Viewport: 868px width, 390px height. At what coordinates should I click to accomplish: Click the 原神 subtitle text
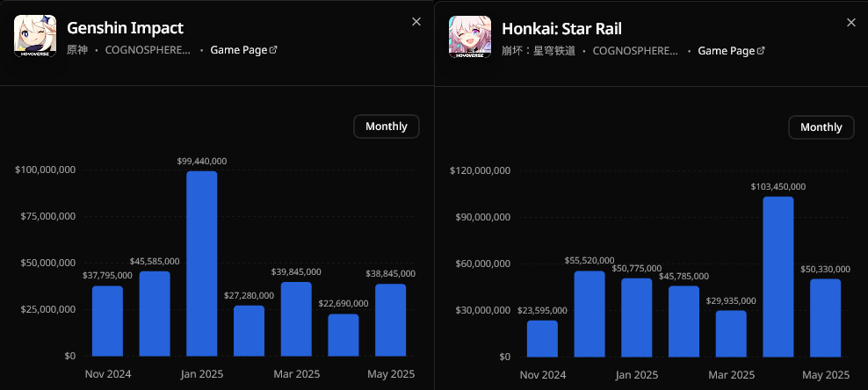coord(77,50)
